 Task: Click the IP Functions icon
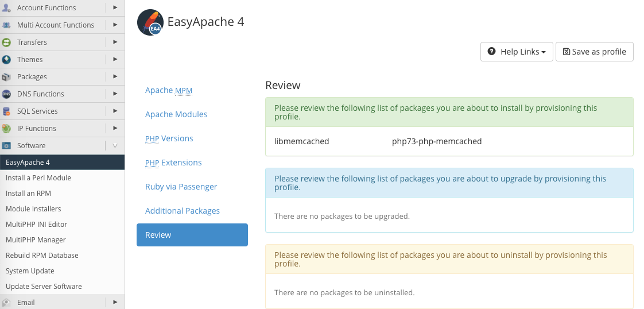[6, 128]
